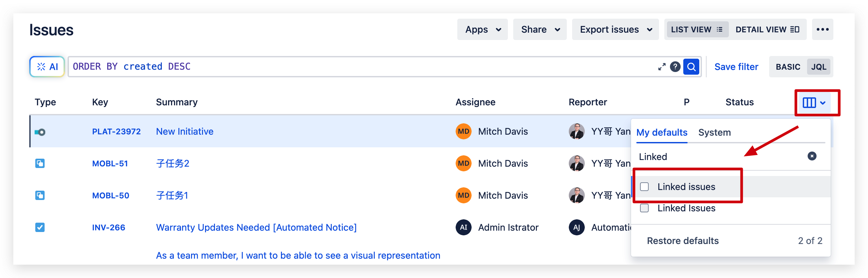Open the Apps dropdown
The image size is (868, 278).
(482, 29)
